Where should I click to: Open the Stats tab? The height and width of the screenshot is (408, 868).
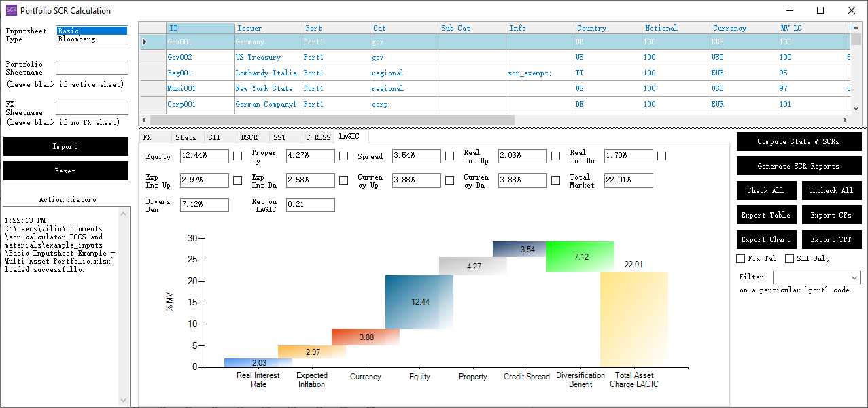point(186,137)
